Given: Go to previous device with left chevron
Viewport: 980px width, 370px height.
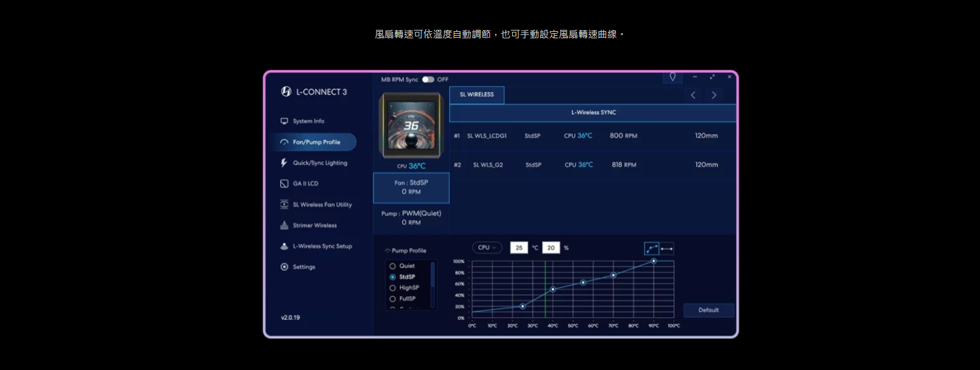Looking at the screenshot, I should click(693, 95).
